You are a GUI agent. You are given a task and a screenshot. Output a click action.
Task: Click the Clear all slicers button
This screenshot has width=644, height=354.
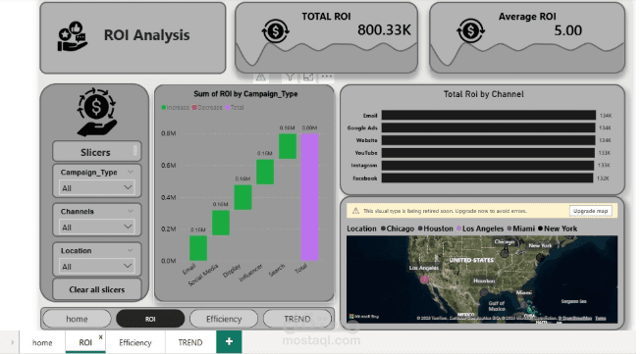coord(97,289)
